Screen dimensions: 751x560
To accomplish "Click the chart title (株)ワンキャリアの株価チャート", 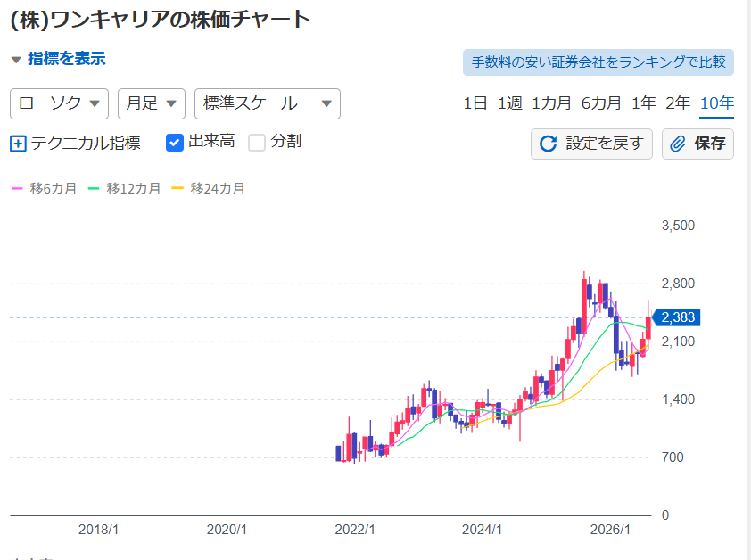I will click(161, 21).
